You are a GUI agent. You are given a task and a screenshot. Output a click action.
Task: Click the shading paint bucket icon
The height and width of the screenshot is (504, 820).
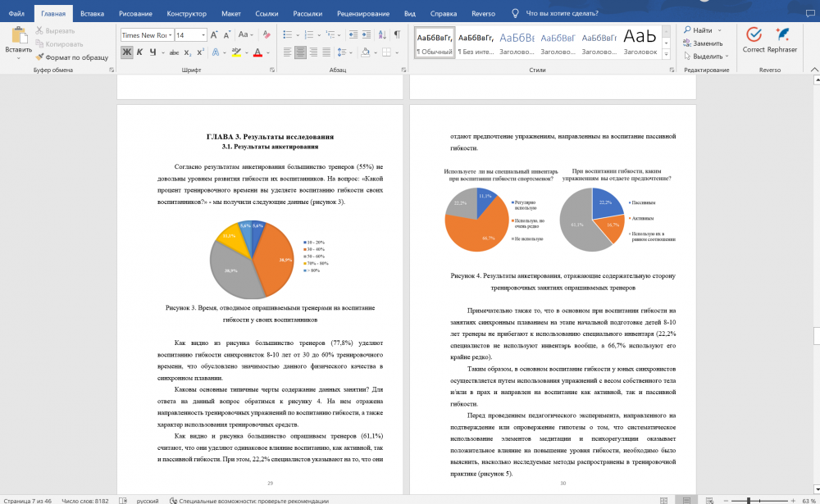365,52
